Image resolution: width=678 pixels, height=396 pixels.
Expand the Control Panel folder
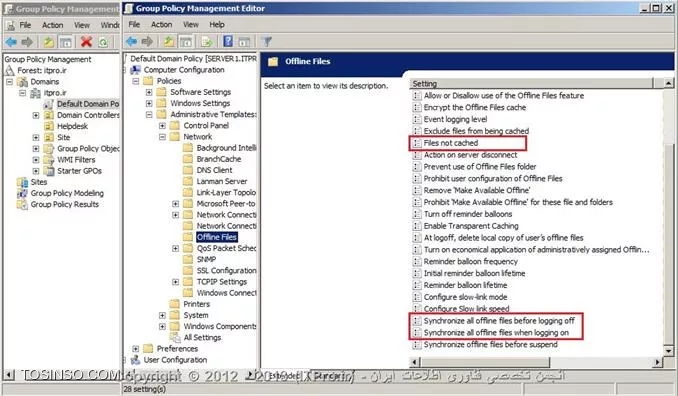[162, 126]
